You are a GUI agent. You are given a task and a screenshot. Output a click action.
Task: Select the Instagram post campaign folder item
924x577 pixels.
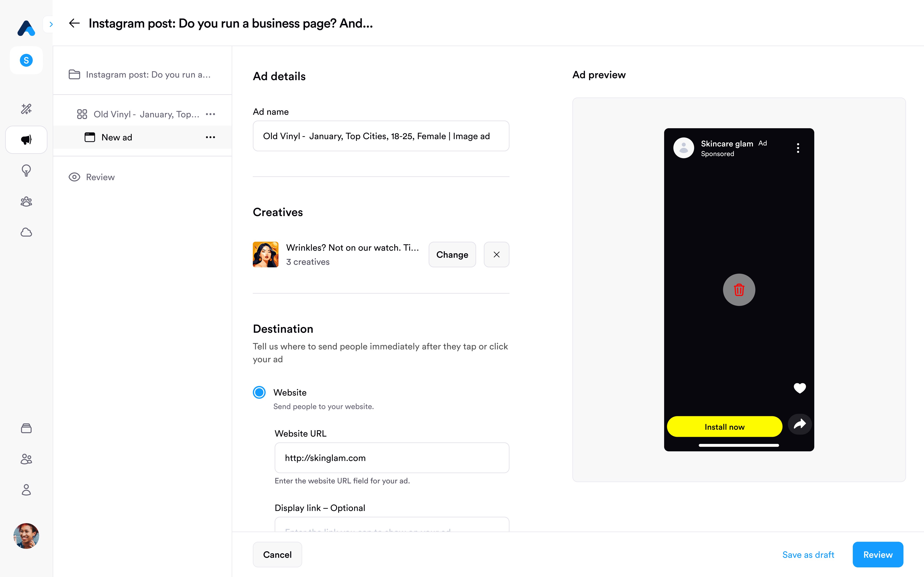coord(148,74)
